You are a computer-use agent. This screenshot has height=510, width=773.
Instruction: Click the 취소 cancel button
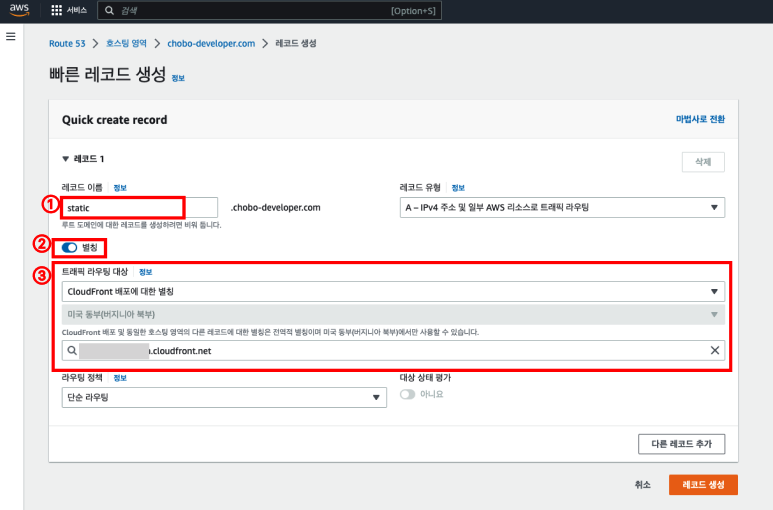point(642,485)
